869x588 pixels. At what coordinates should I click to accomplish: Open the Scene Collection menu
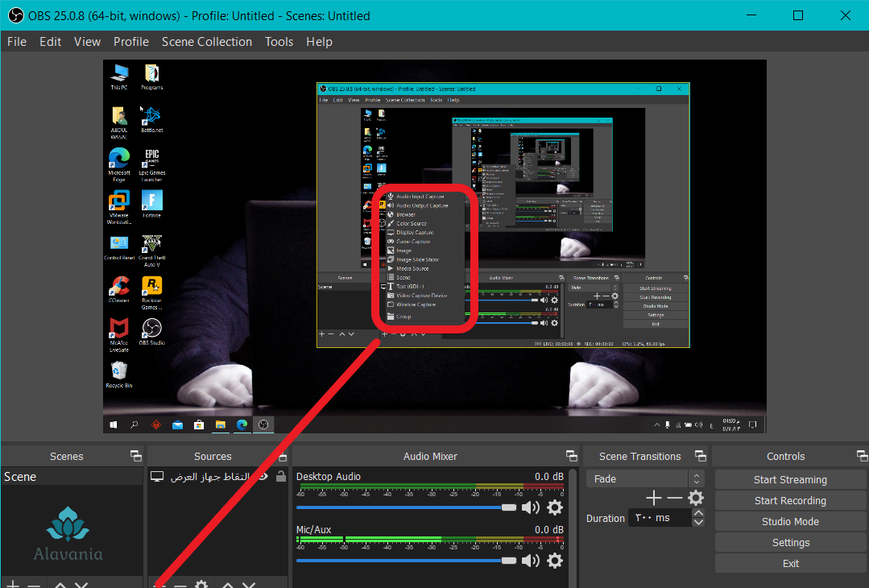click(x=207, y=42)
